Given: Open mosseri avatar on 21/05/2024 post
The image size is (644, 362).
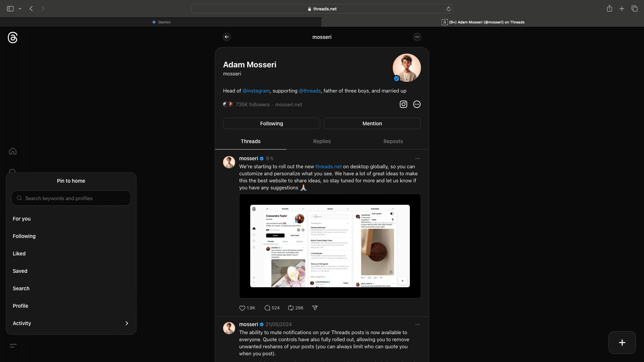Looking at the screenshot, I should click(229, 328).
